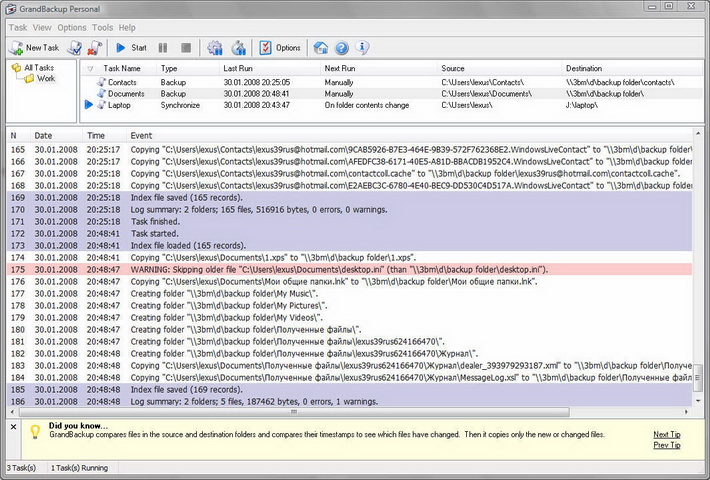The image size is (710, 480).
Task: Select log row 175 WARNING skipping older file
Action: [349, 269]
